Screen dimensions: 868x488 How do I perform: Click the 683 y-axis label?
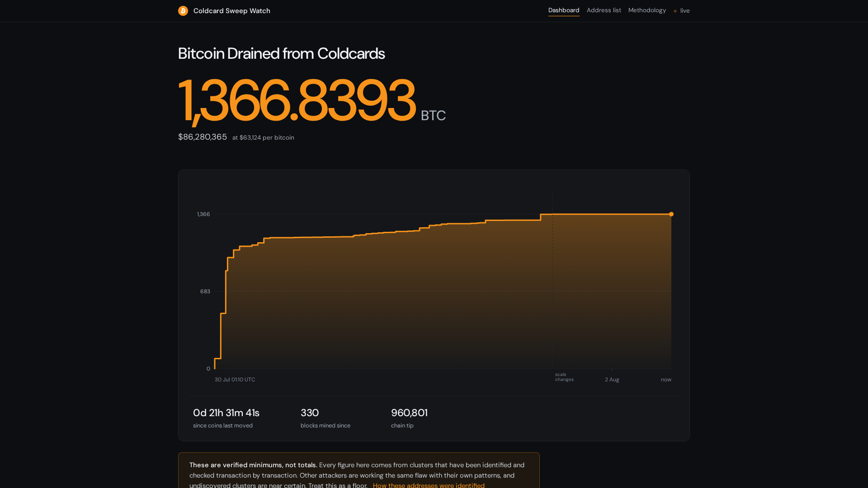pyautogui.click(x=205, y=291)
